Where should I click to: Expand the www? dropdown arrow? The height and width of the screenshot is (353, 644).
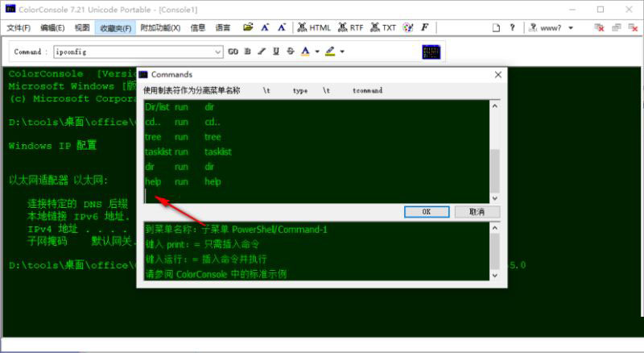coord(571,28)
